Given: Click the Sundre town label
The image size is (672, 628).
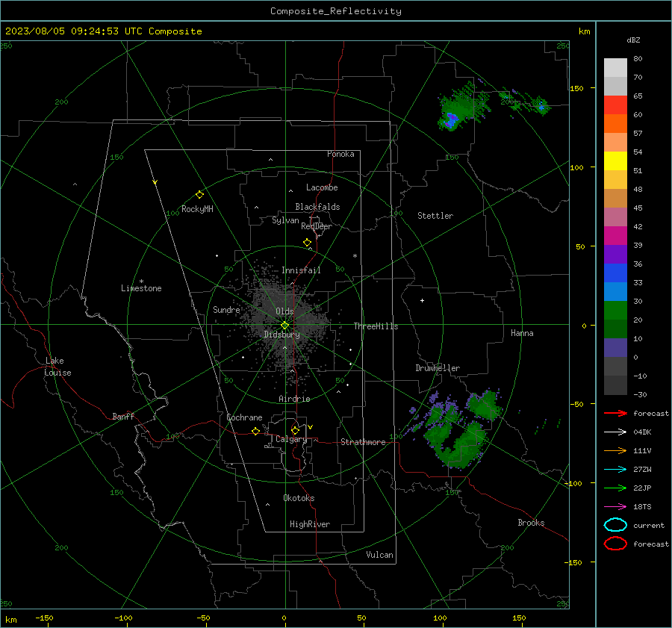Looking at the screenshot, I should pyautogui.click(x=226, y=310).
